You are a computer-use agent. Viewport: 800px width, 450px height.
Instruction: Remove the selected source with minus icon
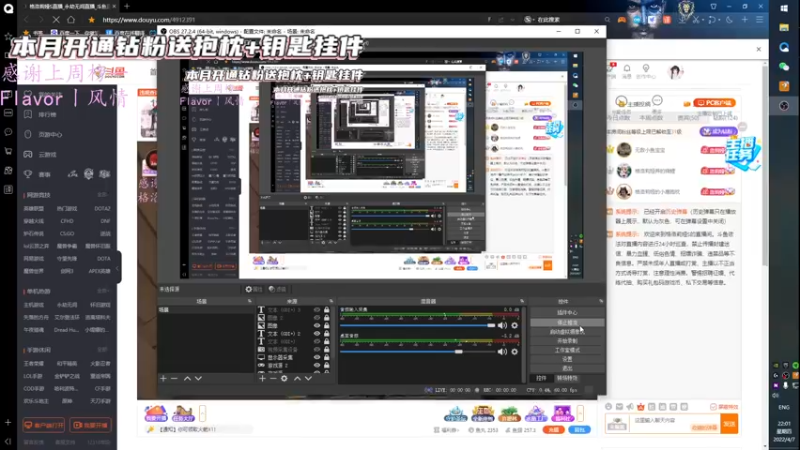coord(273,379)
